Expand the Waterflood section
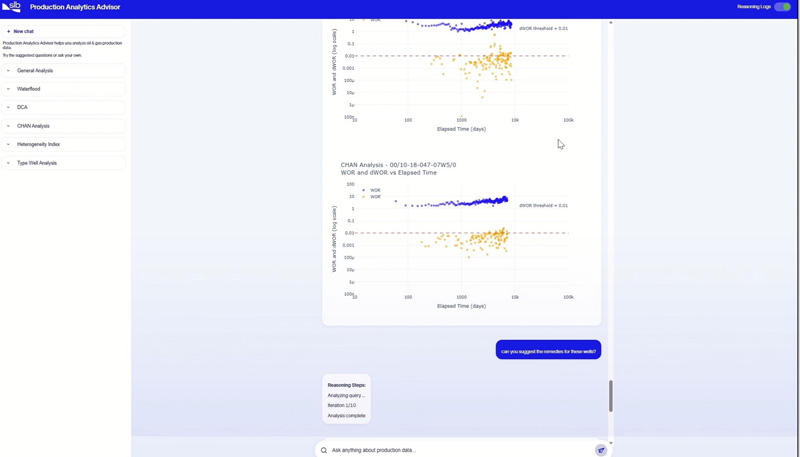Screen dimensions: 800x457 pyautogui.click(x=63, y=89)
